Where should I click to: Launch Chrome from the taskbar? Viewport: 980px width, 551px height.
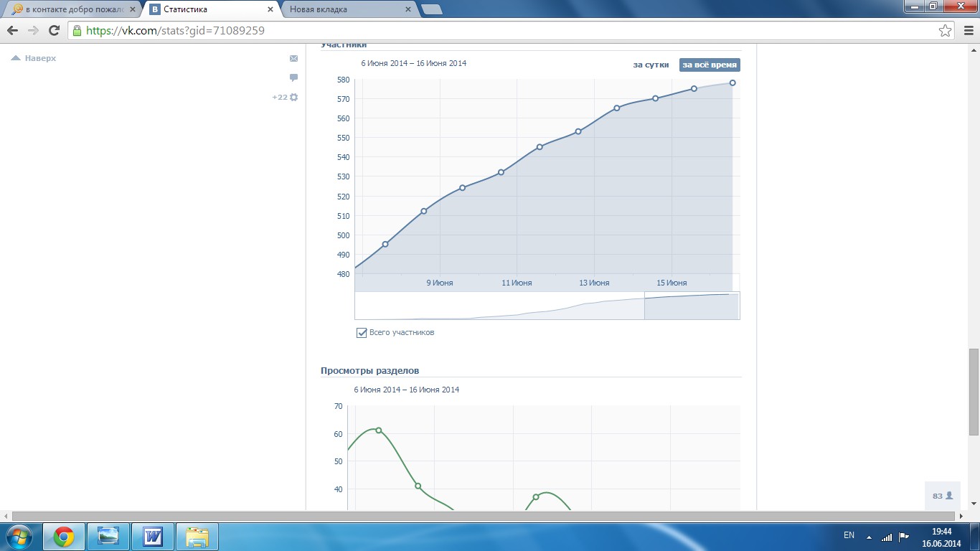pos(64,537)
